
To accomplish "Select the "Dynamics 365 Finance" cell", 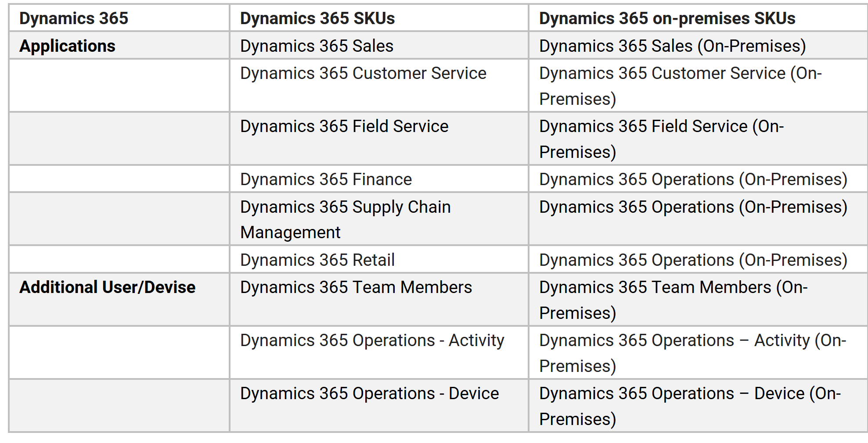I will [x=326, y=179].
